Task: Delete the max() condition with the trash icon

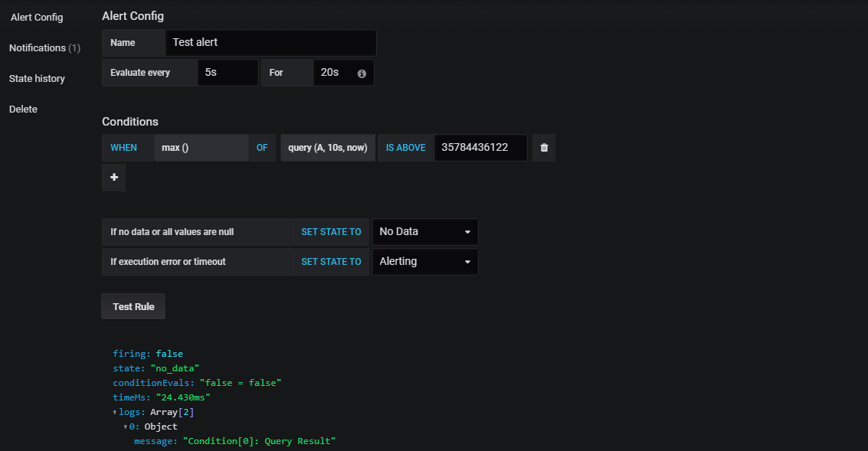Action: point(544,148)
